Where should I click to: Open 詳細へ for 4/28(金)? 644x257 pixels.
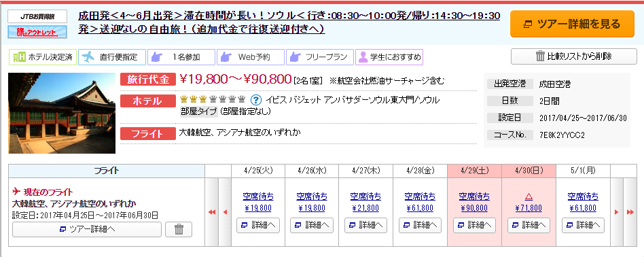pos(420,225)
